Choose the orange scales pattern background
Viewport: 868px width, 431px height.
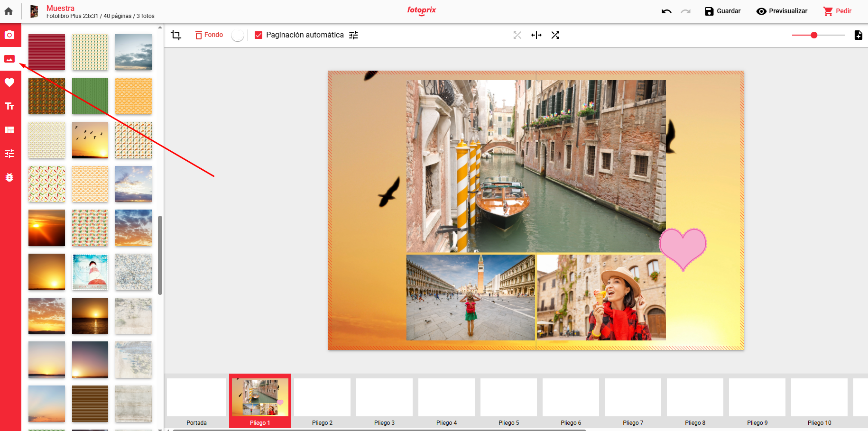(x=134, y=96)
